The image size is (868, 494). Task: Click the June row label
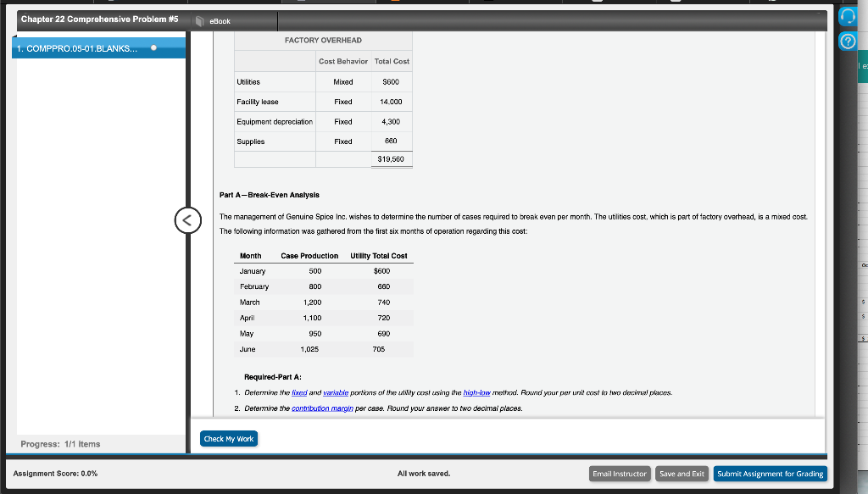248,349
